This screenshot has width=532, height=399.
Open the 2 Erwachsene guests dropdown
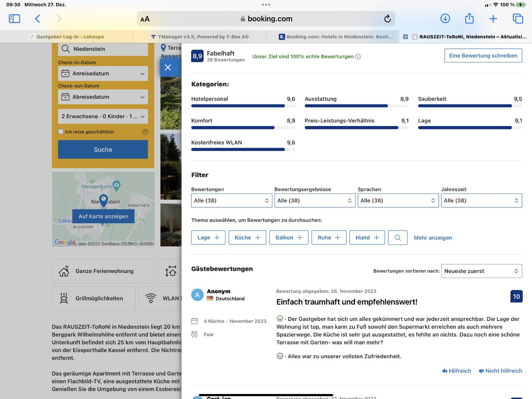(x=103, y=116)
